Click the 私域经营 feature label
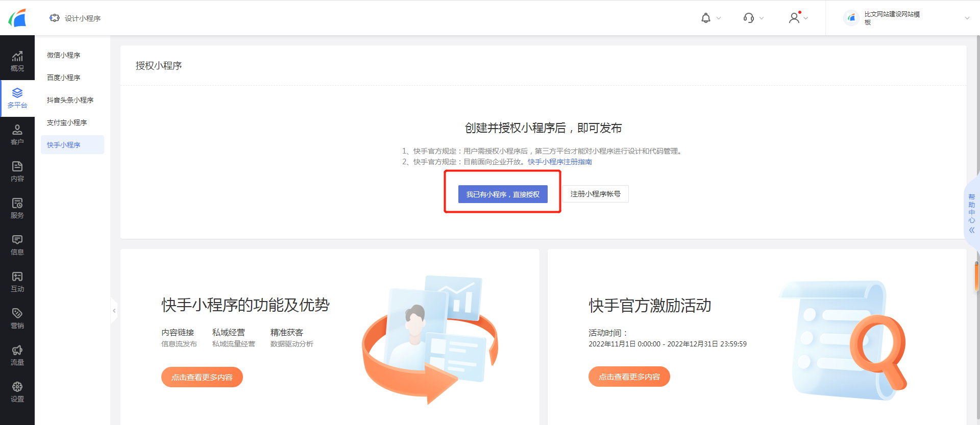980x425 pixels. [x=229, y=332]
